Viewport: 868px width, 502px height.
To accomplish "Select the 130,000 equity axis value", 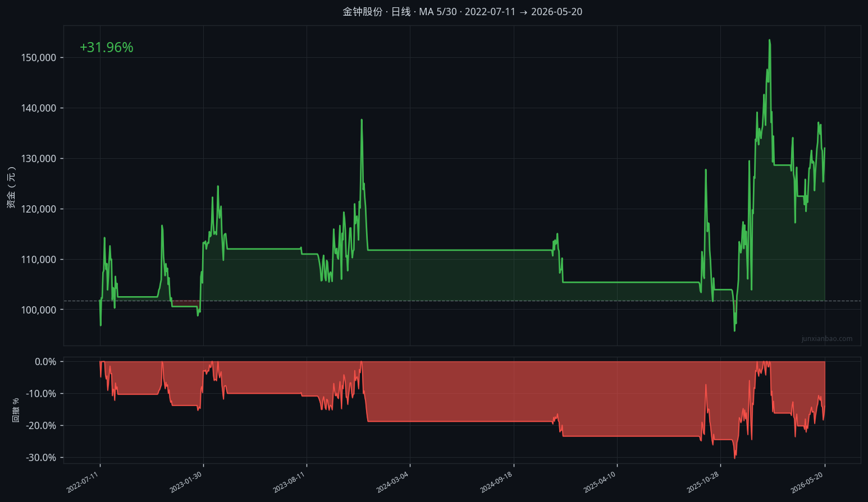I will pyautogui.click(x=39, y=159).
